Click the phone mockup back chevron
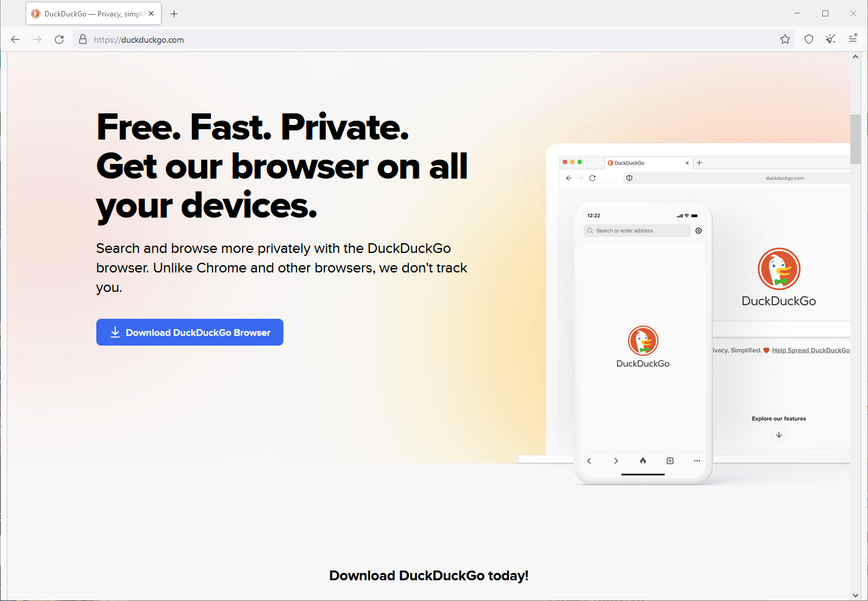Screen dimensions: 868x601 pos(589,461)
